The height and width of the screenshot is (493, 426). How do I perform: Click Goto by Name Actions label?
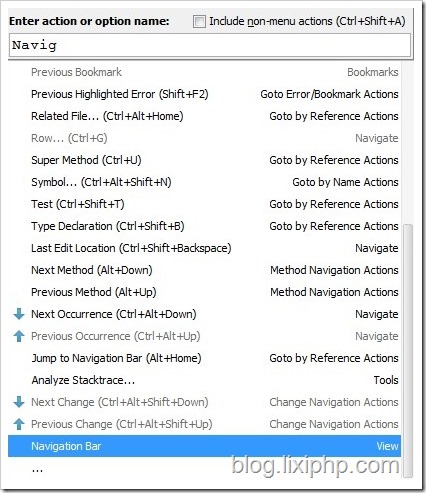click(x=345, y=182)
